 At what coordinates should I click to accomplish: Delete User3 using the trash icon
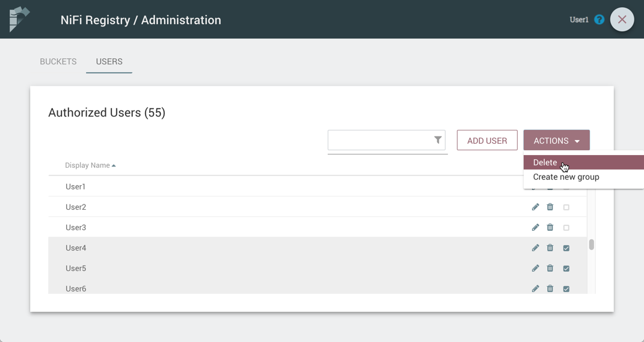tap(550, 228)
